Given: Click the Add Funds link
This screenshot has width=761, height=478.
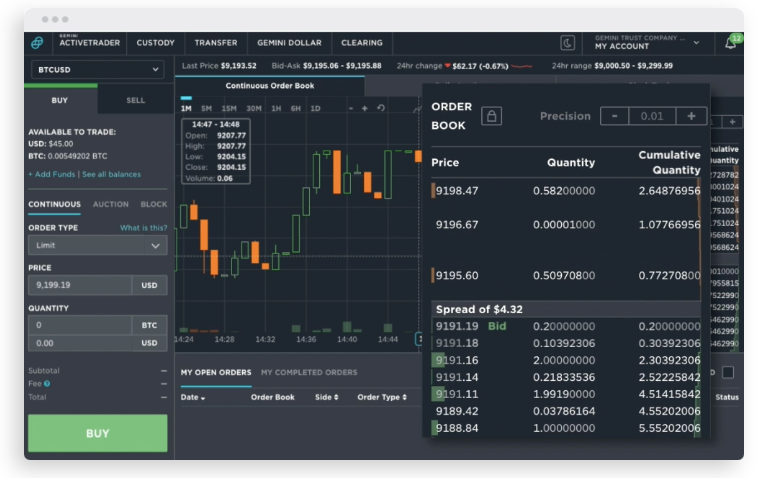Looking at the screenshot, I should 51,174.
